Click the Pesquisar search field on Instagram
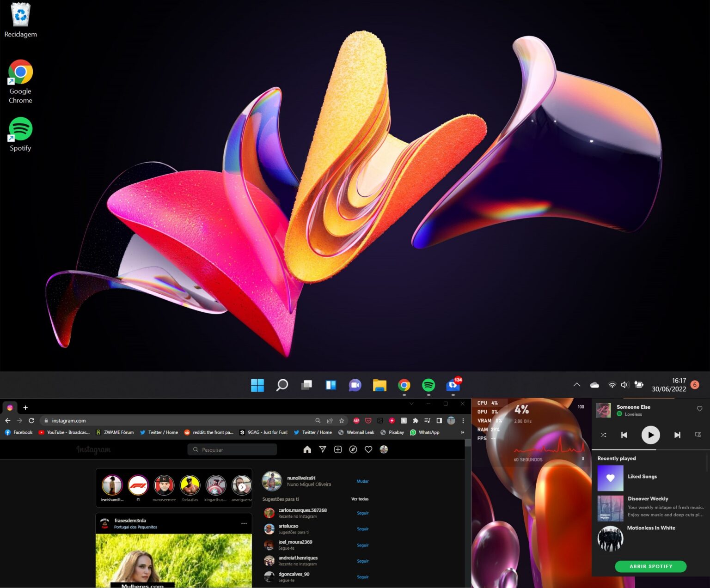 pos(231,449)
